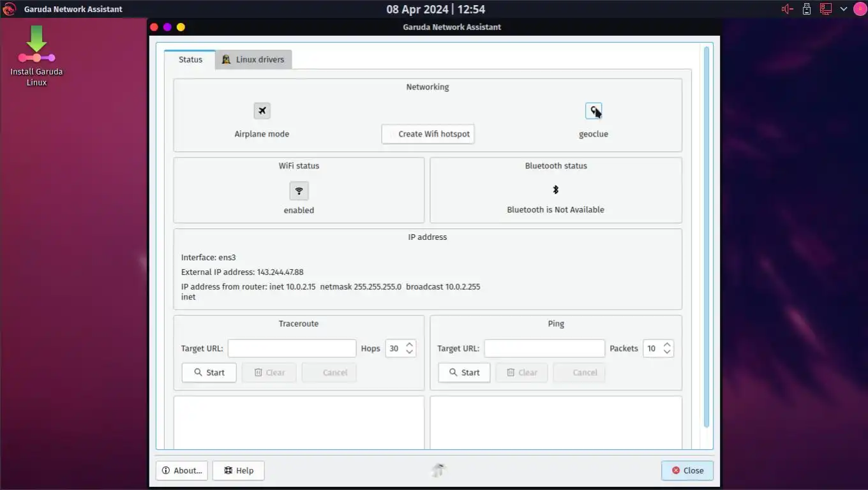Click the vertical scrollbar of the Status page
This screenshot has width=868, height=490.
[707, 236]
